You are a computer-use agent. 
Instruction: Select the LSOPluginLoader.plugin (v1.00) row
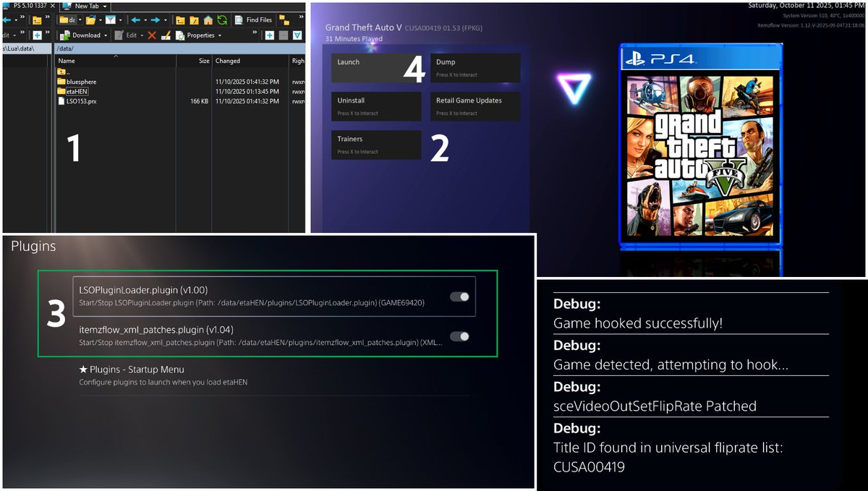click(x=274, y=296)
